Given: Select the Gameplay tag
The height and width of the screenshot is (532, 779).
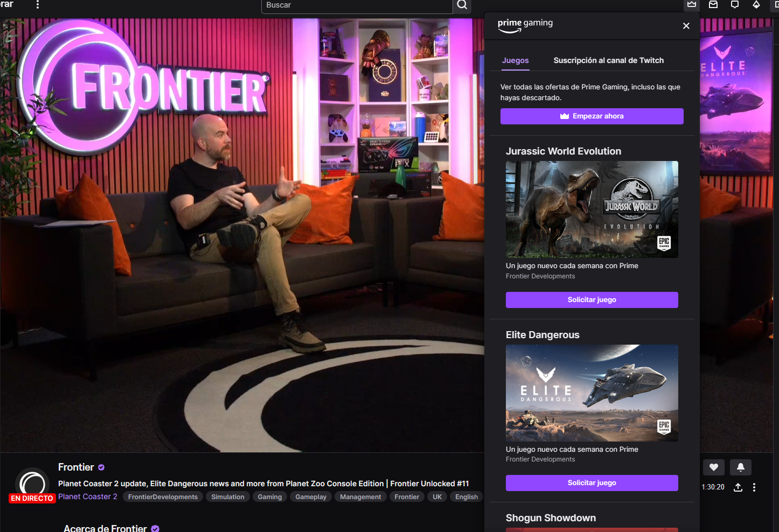Looking at the screenshot, I should [311, 497].
